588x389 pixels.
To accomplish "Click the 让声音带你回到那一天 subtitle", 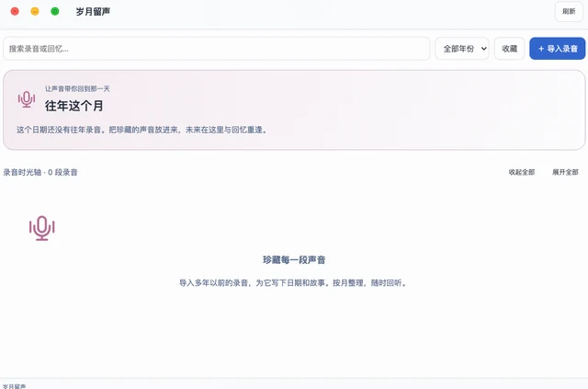I will pos(77,88).
